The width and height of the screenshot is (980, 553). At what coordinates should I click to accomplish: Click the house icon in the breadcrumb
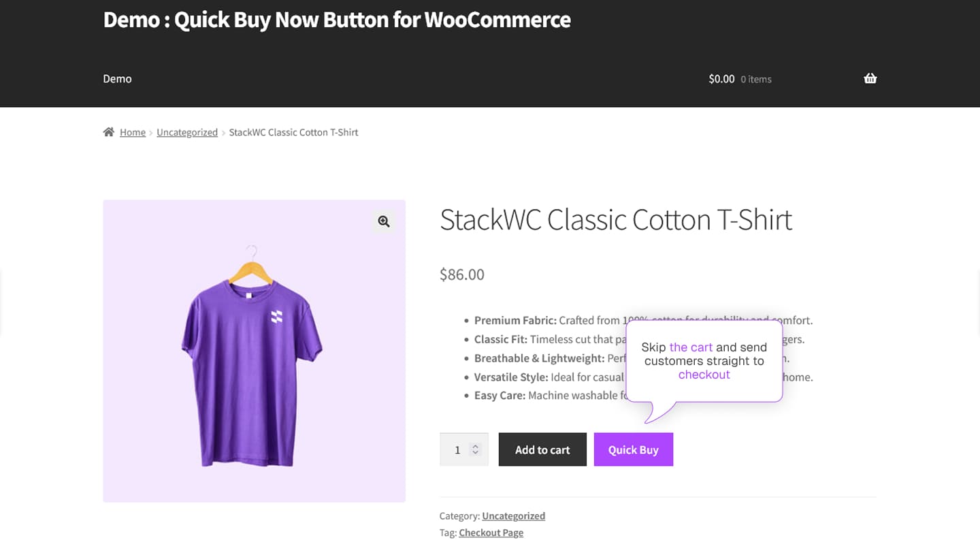[x=109, y=132]
